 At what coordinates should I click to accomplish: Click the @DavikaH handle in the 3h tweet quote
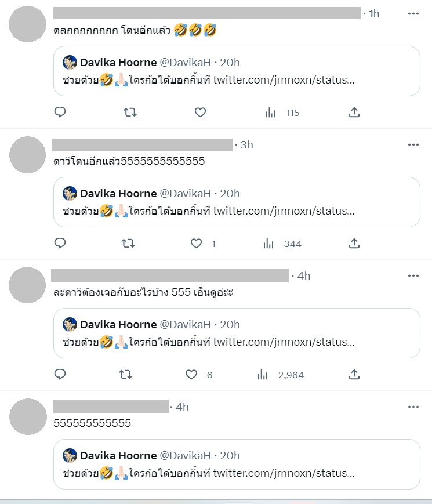[x=186, y=193]
